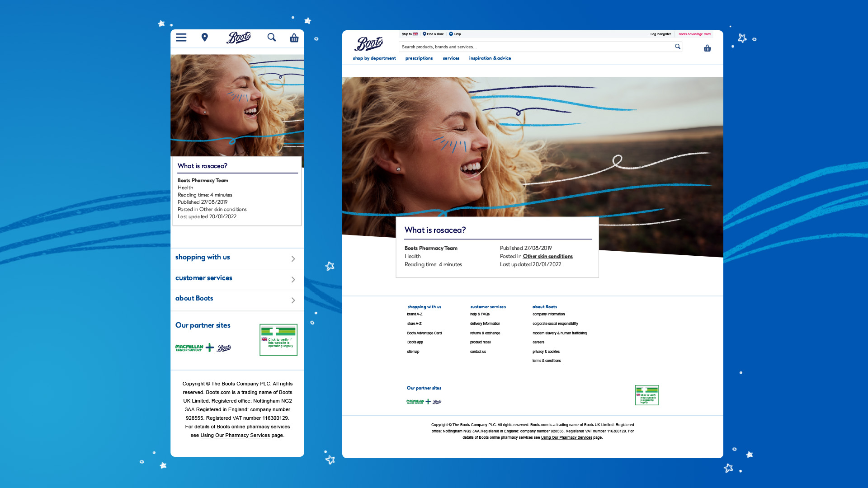
Task: Open the hamburger menu in mobile view
Action: [181, 38]
